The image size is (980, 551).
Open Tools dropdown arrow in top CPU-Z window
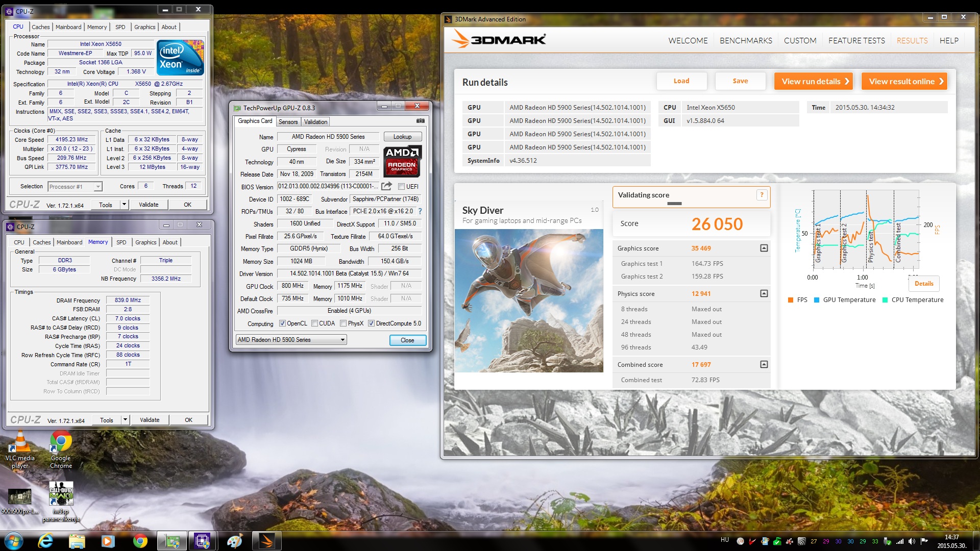[x=124, y=205]
